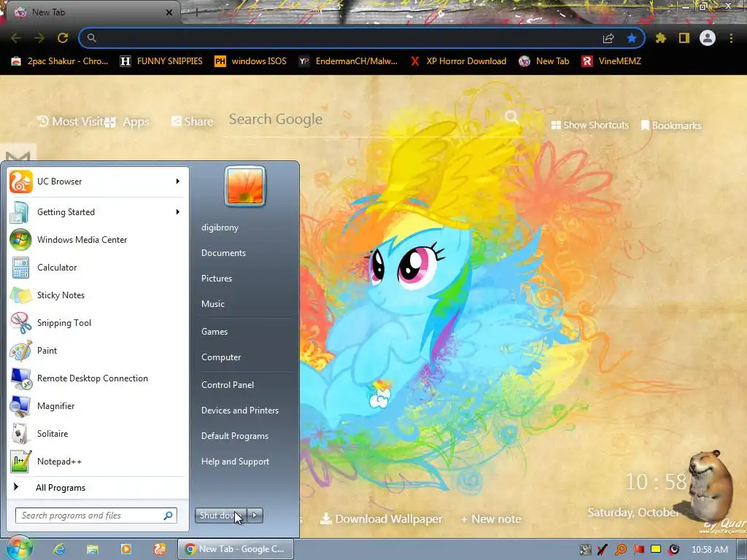
Task: Open shut down options arrow
Action: tap(255, 516)
